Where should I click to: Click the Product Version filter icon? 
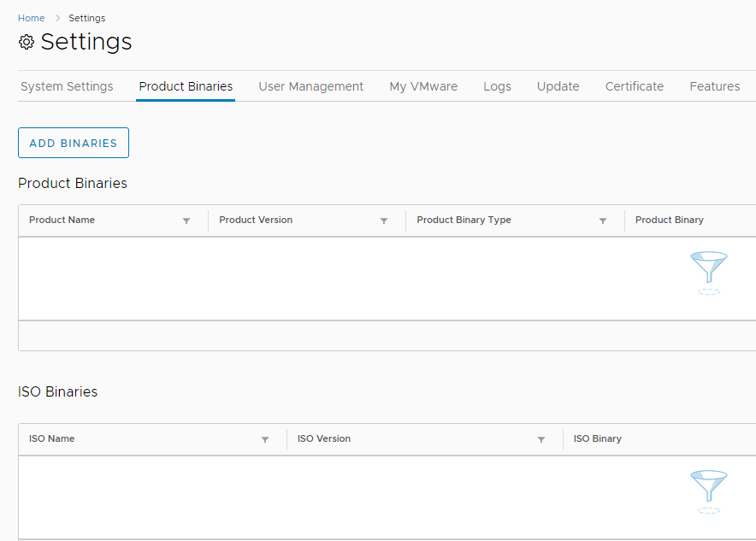384,221
